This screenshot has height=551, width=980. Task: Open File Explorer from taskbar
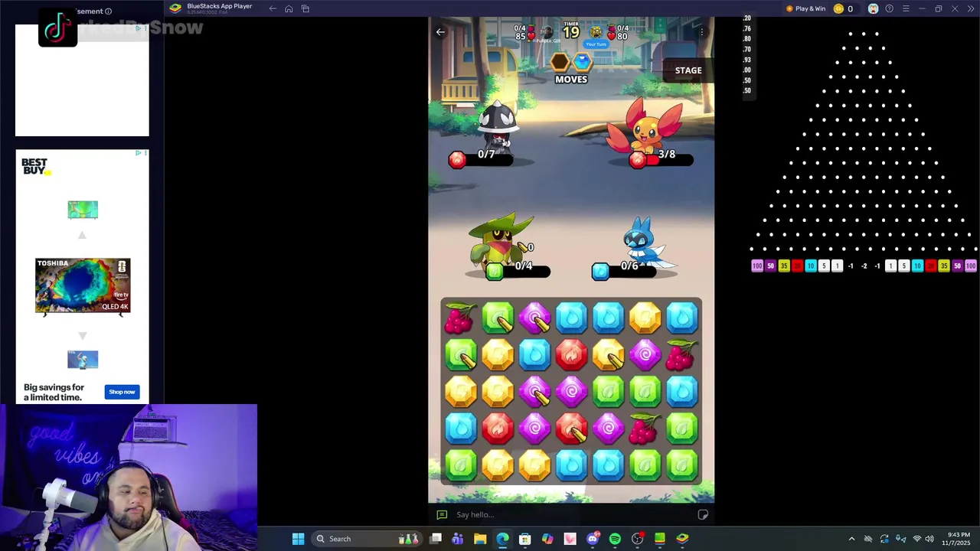pos(480,539)
